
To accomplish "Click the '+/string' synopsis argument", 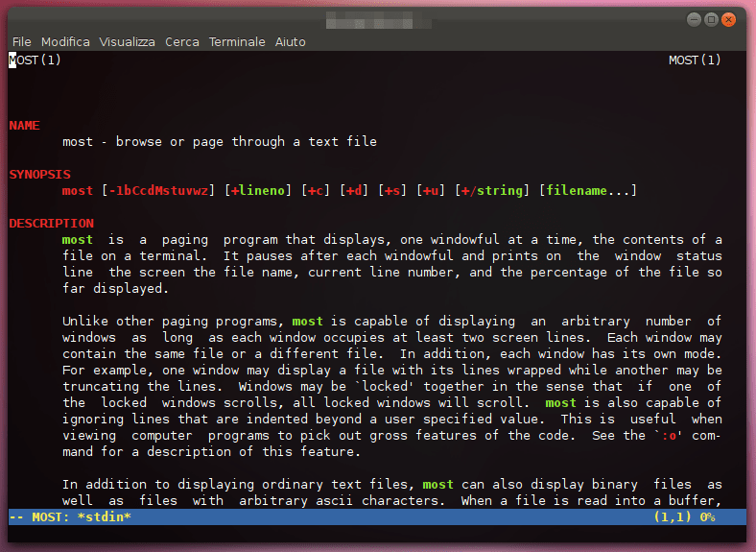I will (x=492, y=191).
